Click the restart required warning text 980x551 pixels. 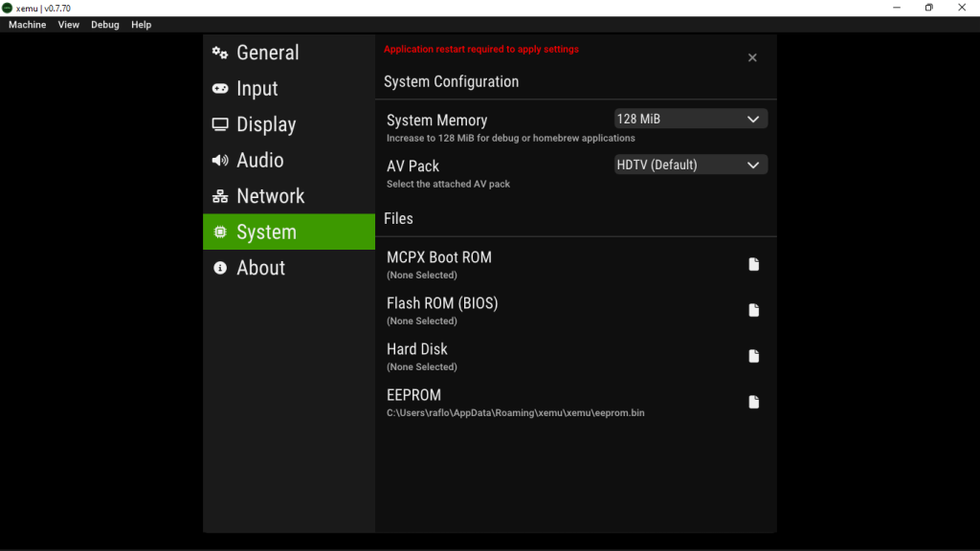[481, 49]
